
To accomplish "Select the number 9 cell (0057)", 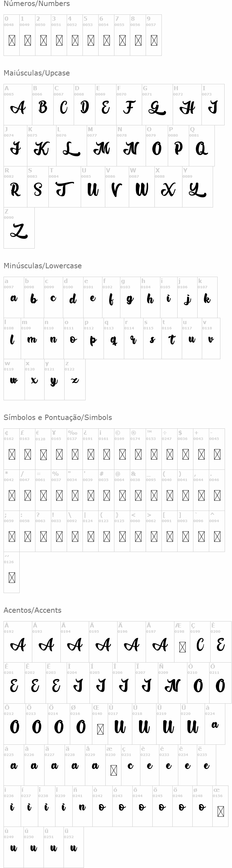I will tap(154, 35).
